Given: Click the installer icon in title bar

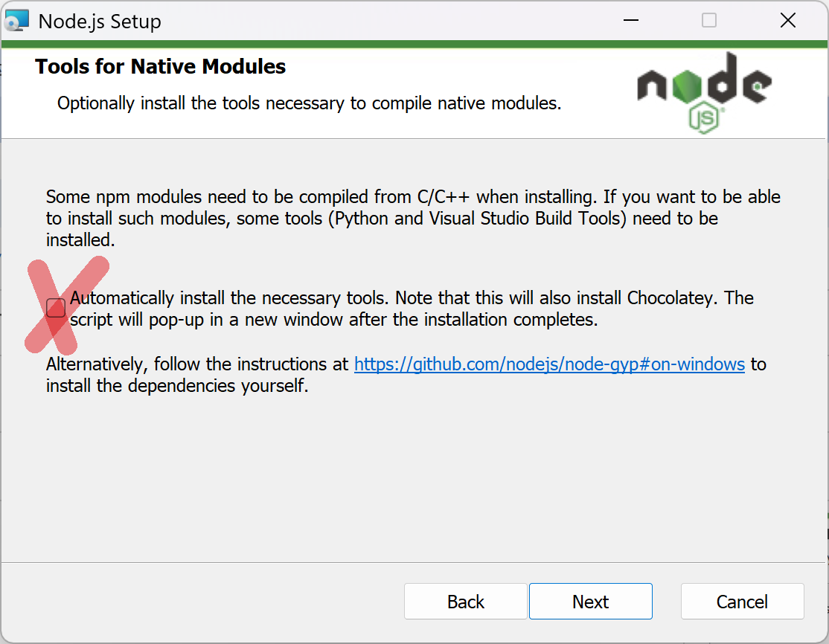Looking at the screenshot, I should (x=16, y=21).
